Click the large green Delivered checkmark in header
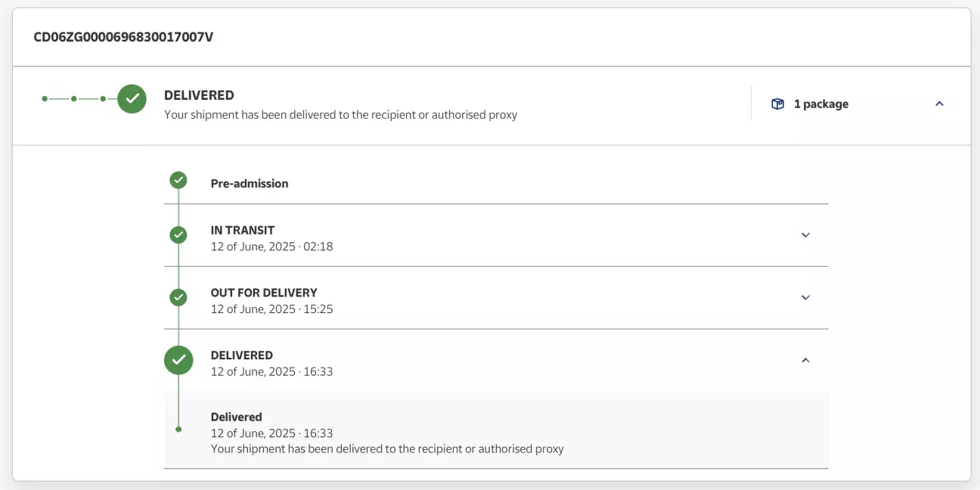980x490 pixels. (132, 98)
